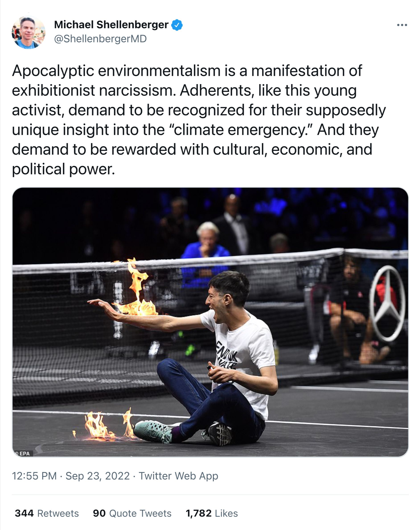Open the more options three-dot menu
Screen dimensions: 420x530
[402, 25]
